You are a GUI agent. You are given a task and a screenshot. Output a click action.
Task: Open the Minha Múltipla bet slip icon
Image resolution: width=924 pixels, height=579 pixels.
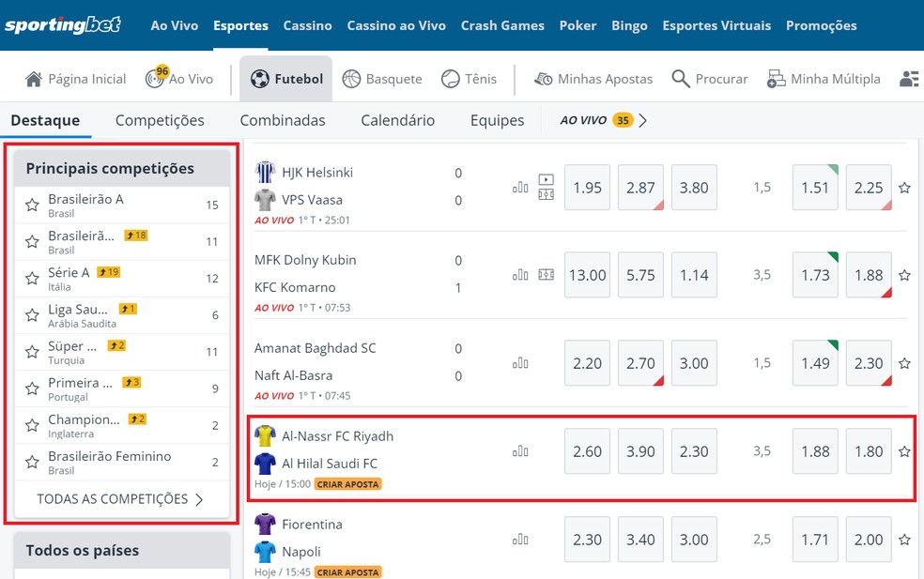[777, 79]
